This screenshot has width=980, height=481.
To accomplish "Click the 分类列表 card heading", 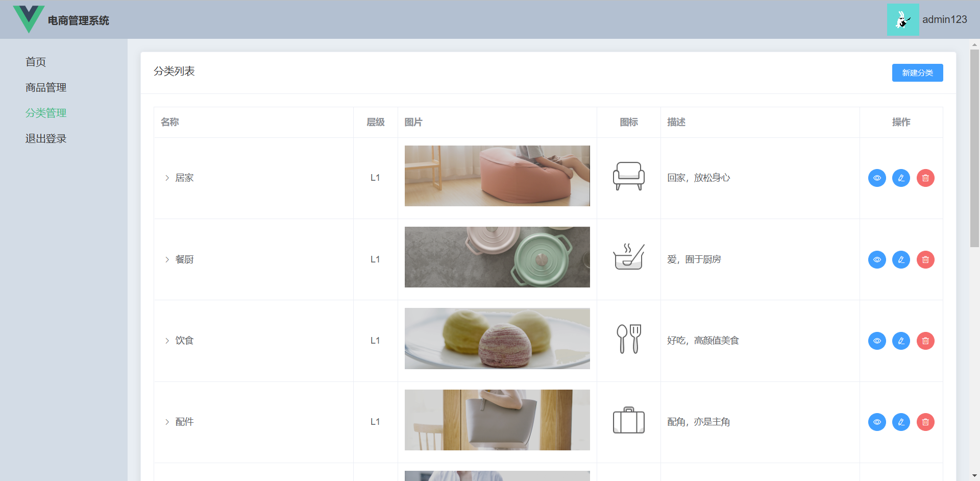I will pyautogui.click(x=174, y=71).
